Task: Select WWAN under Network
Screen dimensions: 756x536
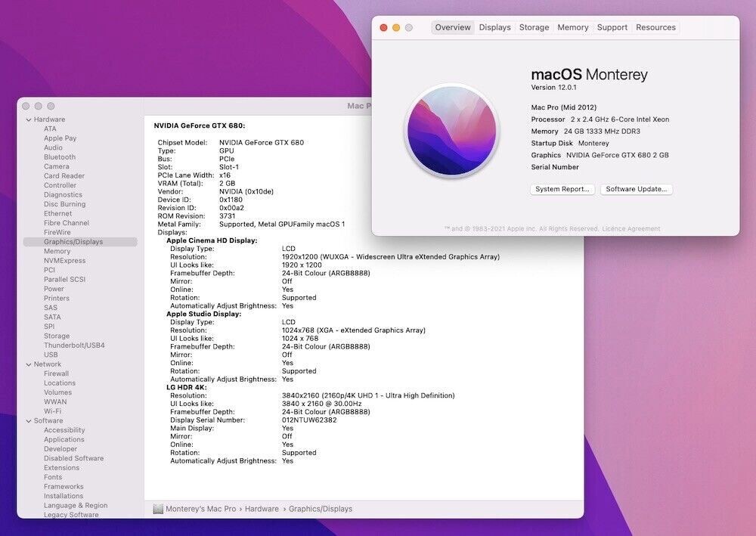Action: [x=55, y=402]
